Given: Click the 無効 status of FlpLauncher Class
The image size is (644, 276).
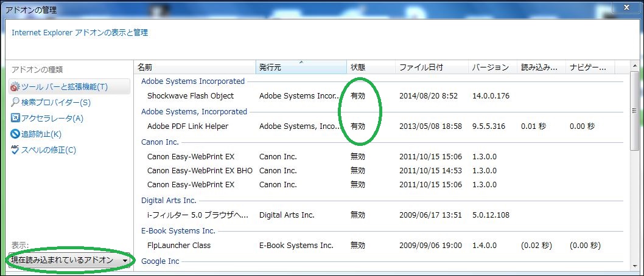Looking at the screenshot, I should tap(358, 246).
